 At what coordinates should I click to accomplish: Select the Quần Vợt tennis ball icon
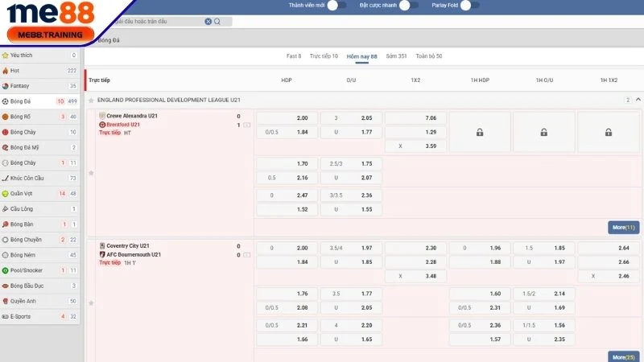6,194
